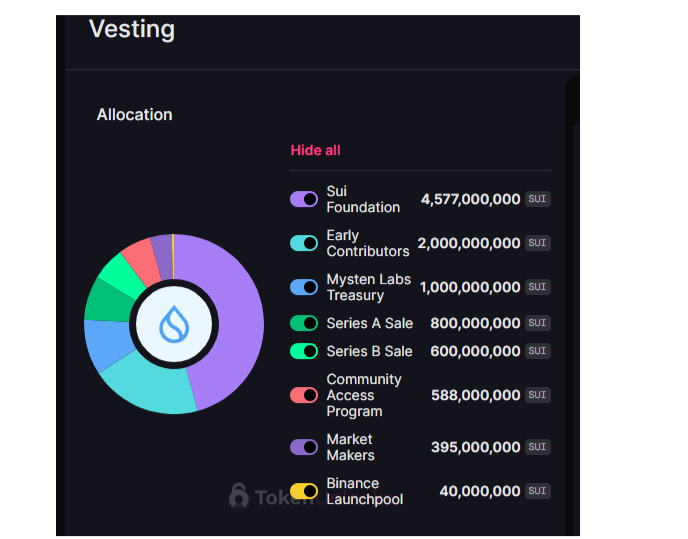
Task: Switch off Binance Launchpool allocation
Action: click(x=304, y=491)
